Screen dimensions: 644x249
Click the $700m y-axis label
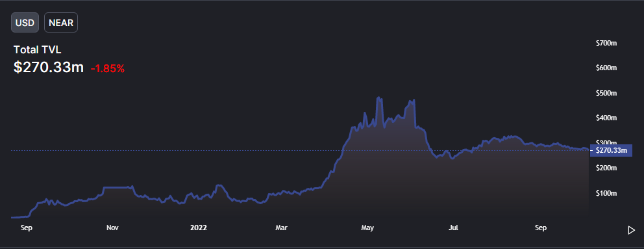pyautogui.click(x=606, y=43)
